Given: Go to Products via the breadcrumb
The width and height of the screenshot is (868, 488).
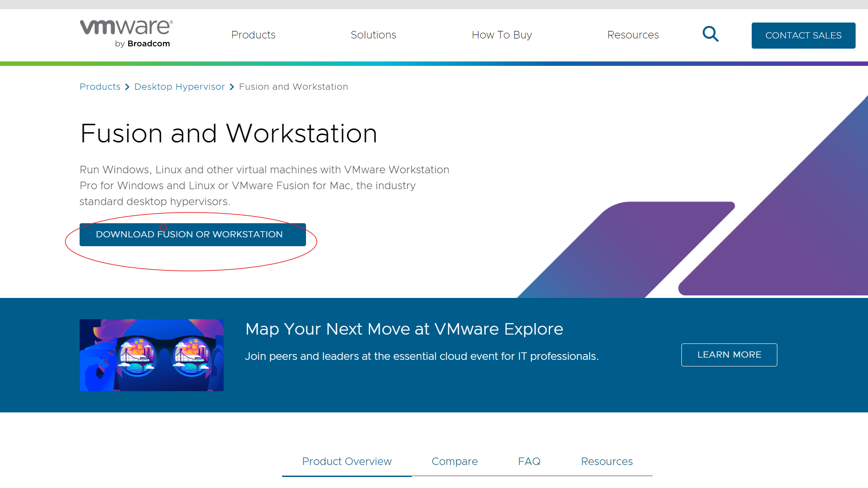Looking at the screenshot, I should pyautogui.click(x=100, y=87).
